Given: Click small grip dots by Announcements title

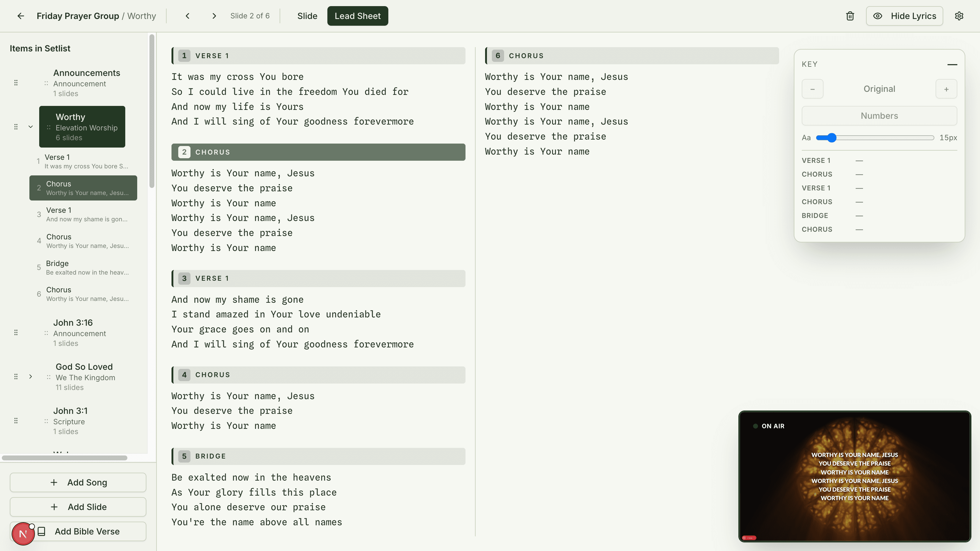Looking at the screenshot, I should (x=46, y=83).
